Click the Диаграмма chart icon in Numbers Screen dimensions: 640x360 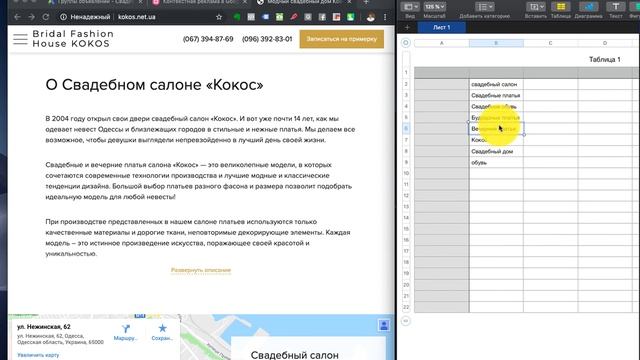(588, 7)
